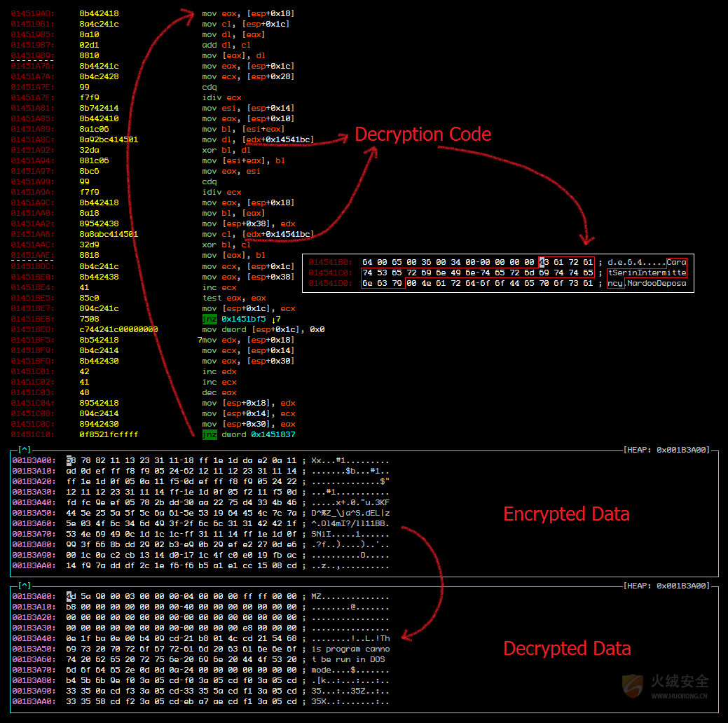This screenshot has width=728, height=723.
Task: Click the highlighted cursor byte in the encrypted panel
Action: pyautogui.click(x=69, y=461)
